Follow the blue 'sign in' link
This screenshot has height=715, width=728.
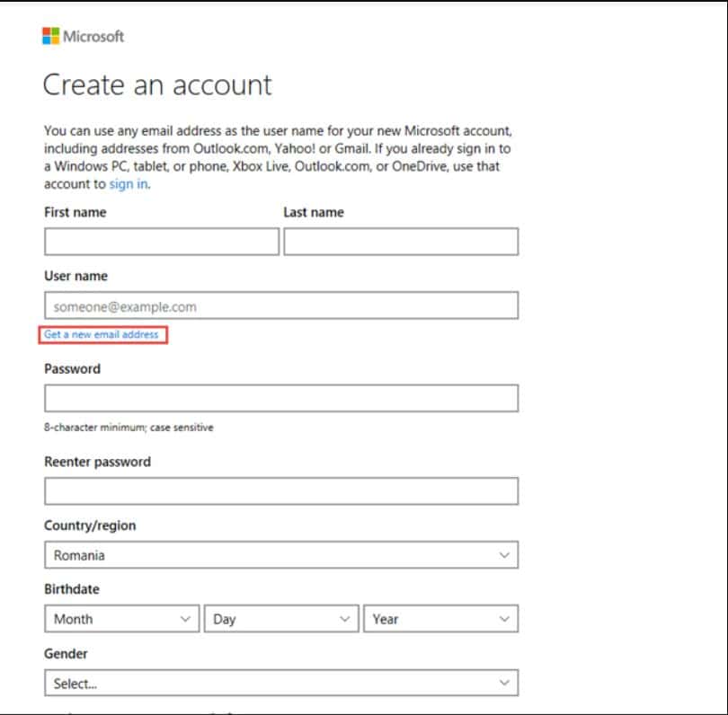pos(129,184)
